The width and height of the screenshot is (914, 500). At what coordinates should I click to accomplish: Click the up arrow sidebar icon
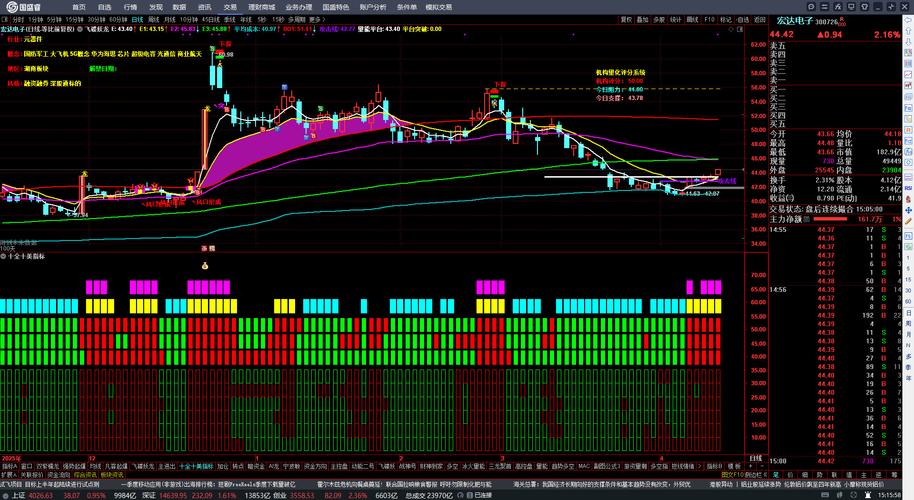(908, 31)
